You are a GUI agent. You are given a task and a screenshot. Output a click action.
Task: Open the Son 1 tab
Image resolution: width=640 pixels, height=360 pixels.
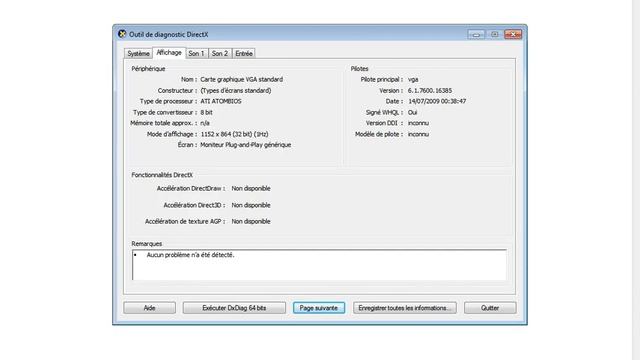196,53
